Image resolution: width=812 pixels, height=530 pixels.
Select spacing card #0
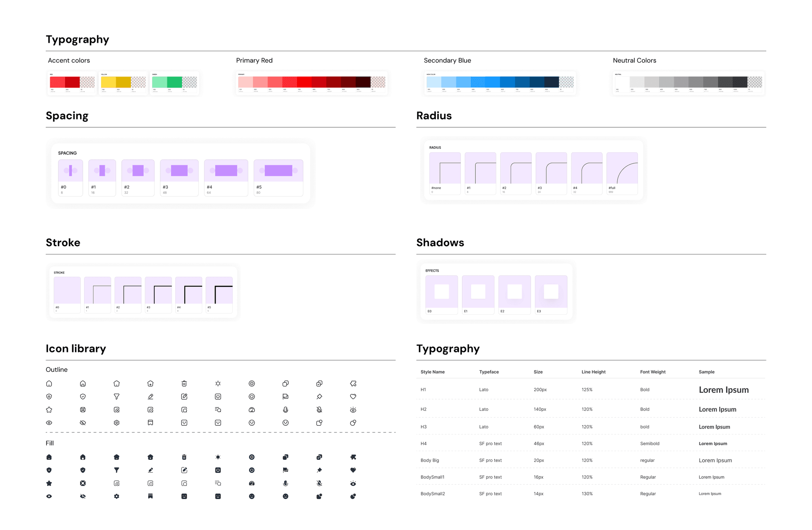(71, 178)
